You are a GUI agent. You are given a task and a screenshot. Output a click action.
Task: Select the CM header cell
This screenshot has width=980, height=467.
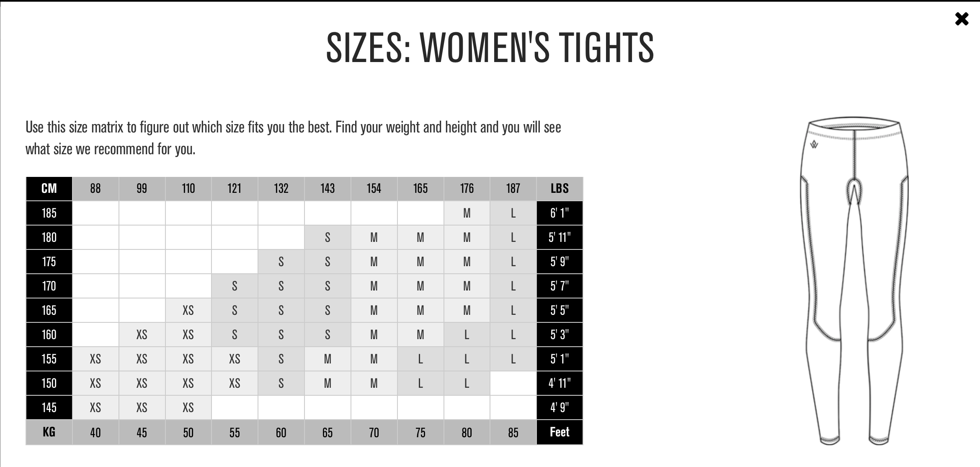tap(49, 189)
